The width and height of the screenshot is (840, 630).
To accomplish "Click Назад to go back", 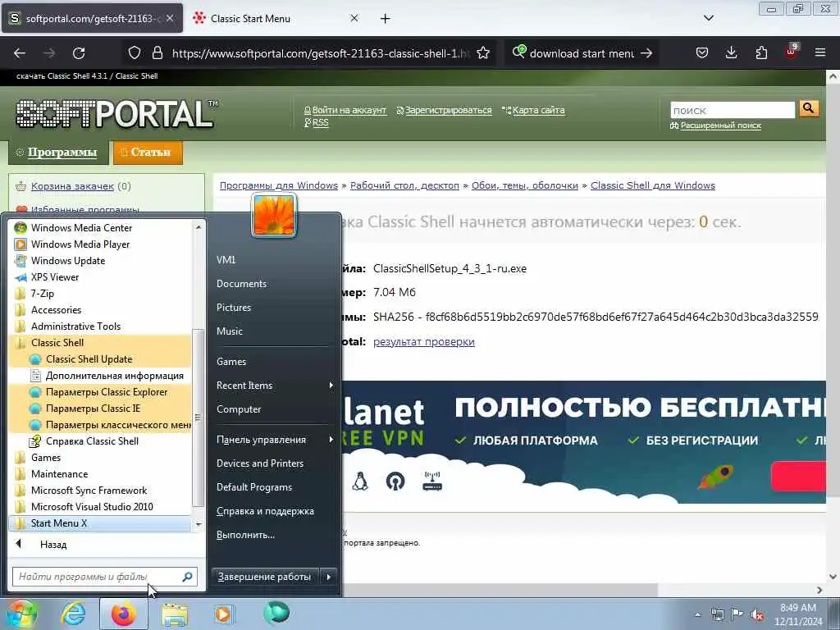I will (x=53, y=545).
